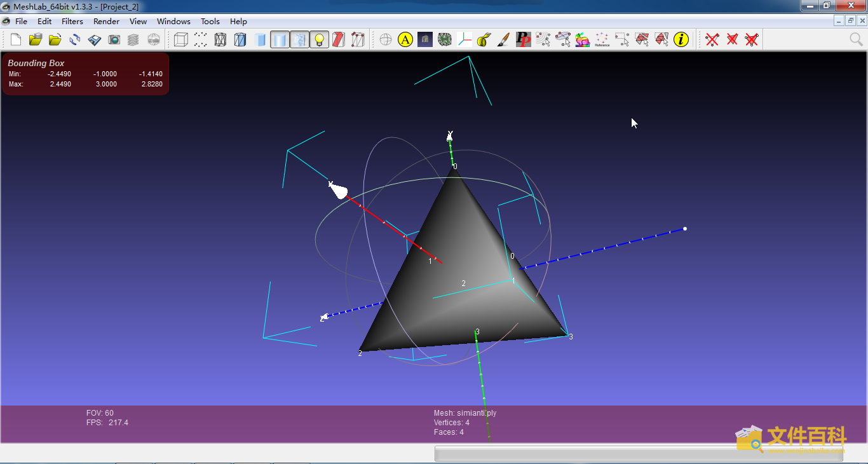Delete selected vertices red X icon
Screen dimensions: 868x464
tap(712, 40)
